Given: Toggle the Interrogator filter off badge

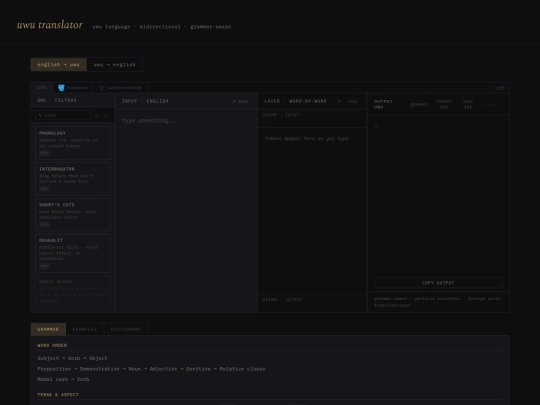Looking at the screenshot, I should pyautogui.click(x=44, y=189).
